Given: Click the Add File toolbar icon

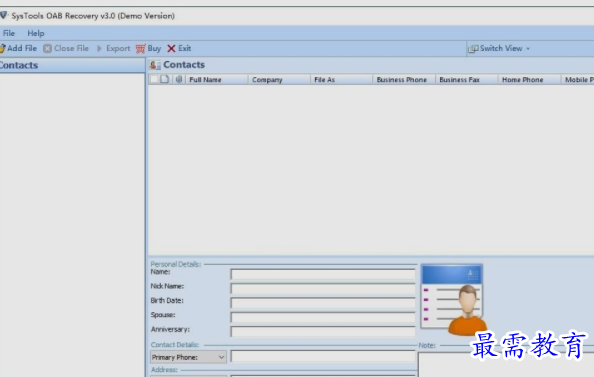Looking at the screenshot, I should (x=2, y=48).
